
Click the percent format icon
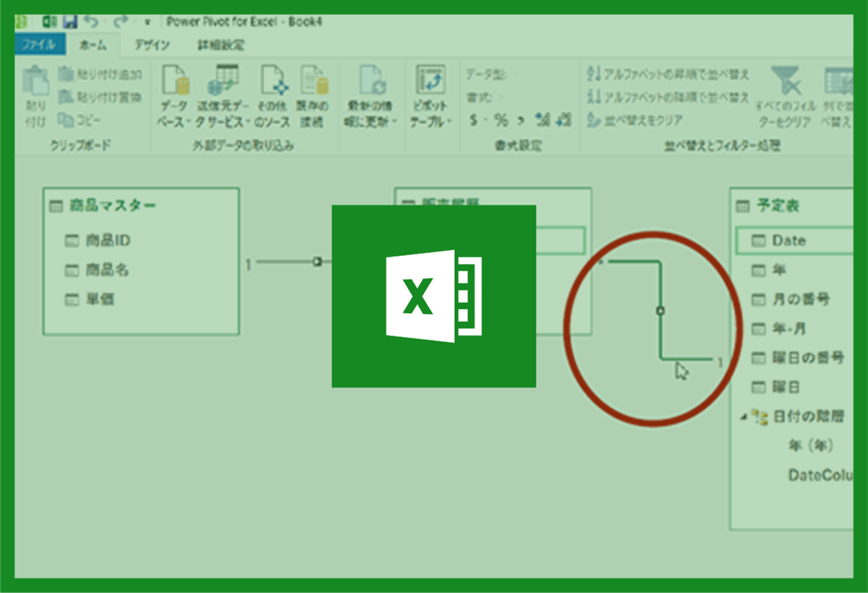[501, 120]
